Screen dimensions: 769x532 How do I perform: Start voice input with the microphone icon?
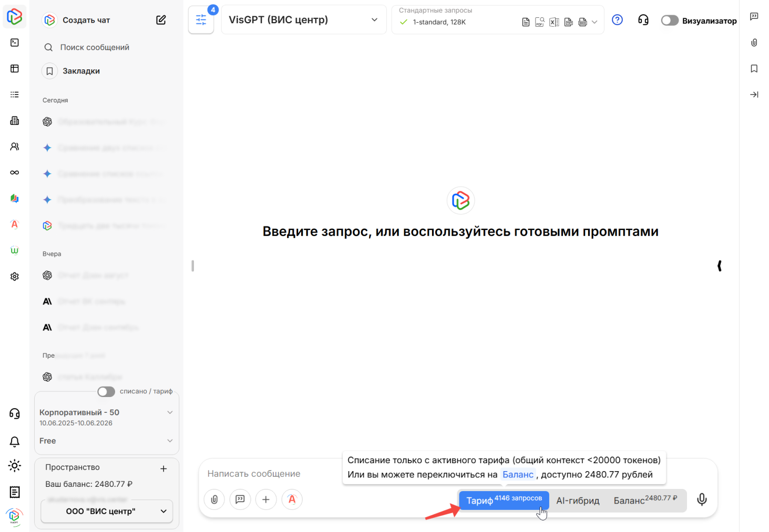click(702, 499)
